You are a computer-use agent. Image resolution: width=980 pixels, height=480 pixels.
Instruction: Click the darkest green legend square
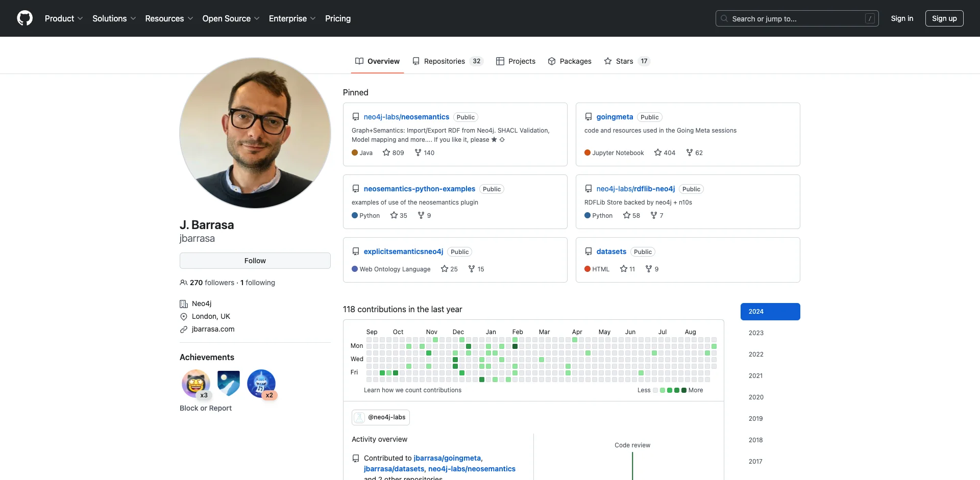tap(684, 390)
